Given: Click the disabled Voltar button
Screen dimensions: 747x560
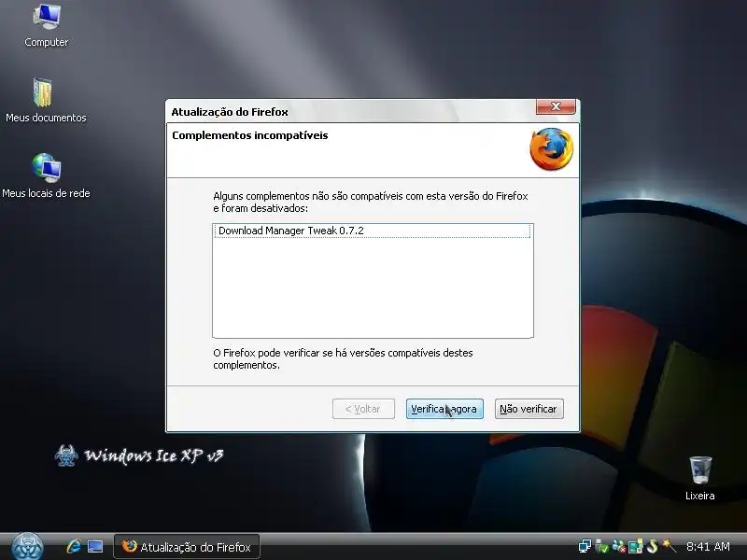Looking at the screenshot, I should [x=363, y=409].
